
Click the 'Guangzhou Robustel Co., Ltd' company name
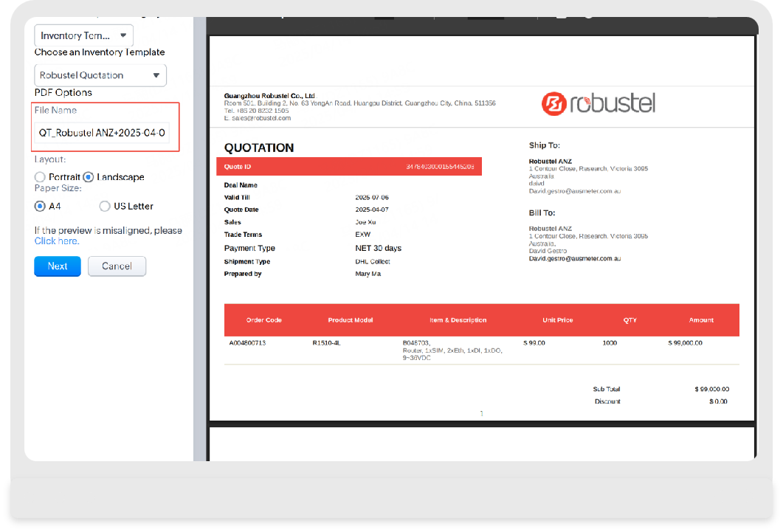[269, 96]
